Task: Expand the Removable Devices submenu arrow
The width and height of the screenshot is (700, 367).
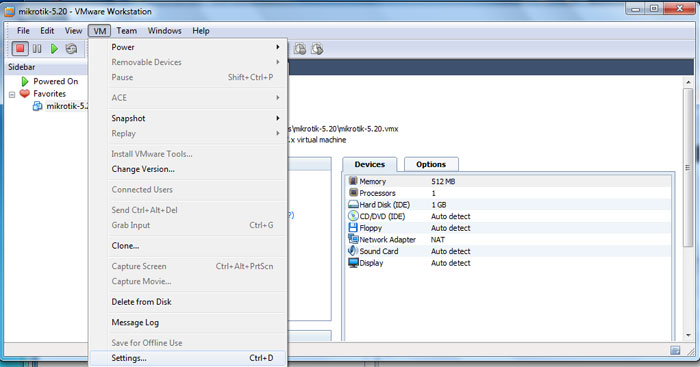Action: (278, 62)
